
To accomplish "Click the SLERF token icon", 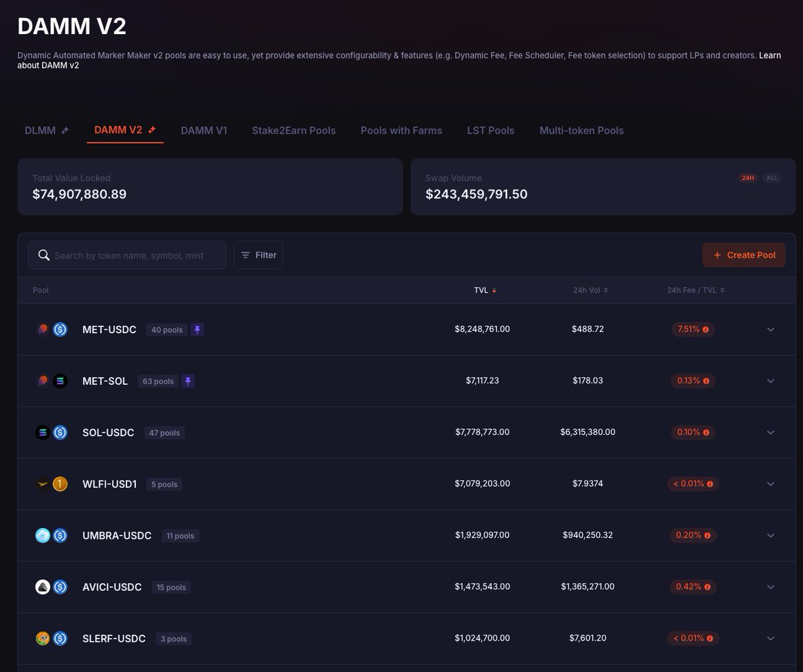I will (43, 639).
